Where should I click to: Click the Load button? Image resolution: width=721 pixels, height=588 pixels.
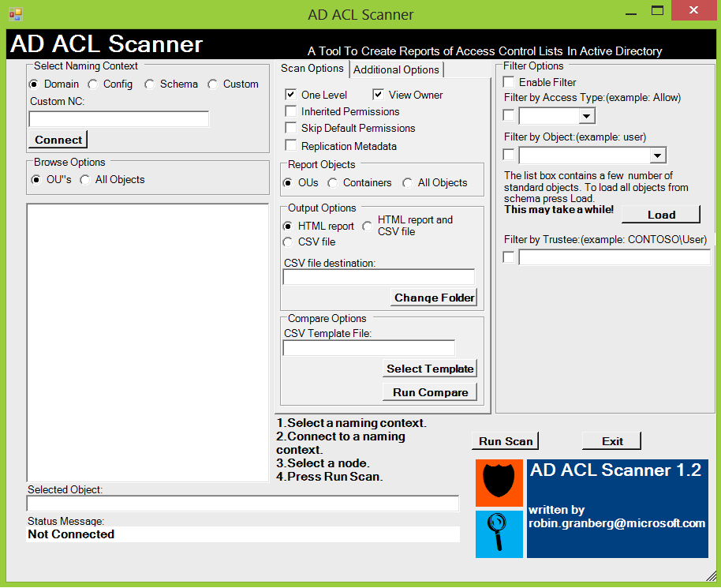tap(661, 215)
